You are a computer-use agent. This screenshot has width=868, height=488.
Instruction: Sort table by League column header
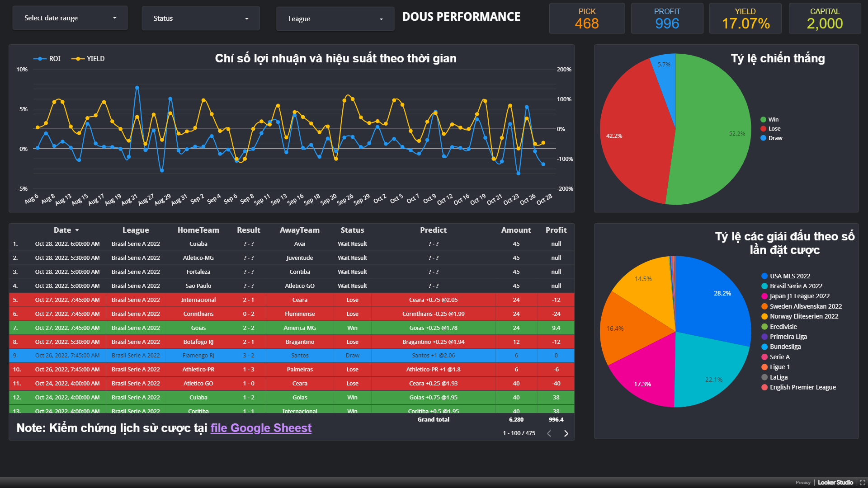(x=136, y=230)
